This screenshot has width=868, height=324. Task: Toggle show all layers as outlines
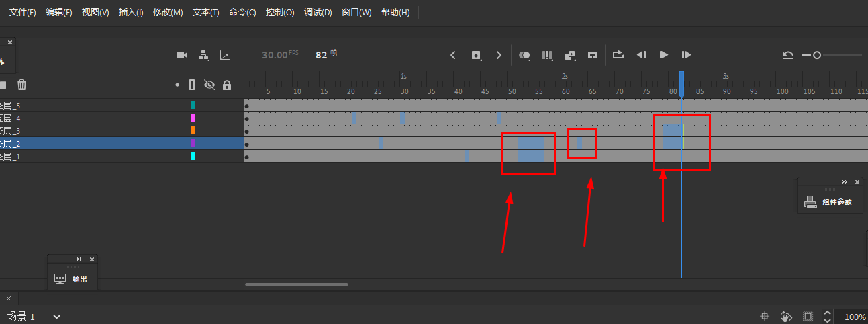(192, 85)
